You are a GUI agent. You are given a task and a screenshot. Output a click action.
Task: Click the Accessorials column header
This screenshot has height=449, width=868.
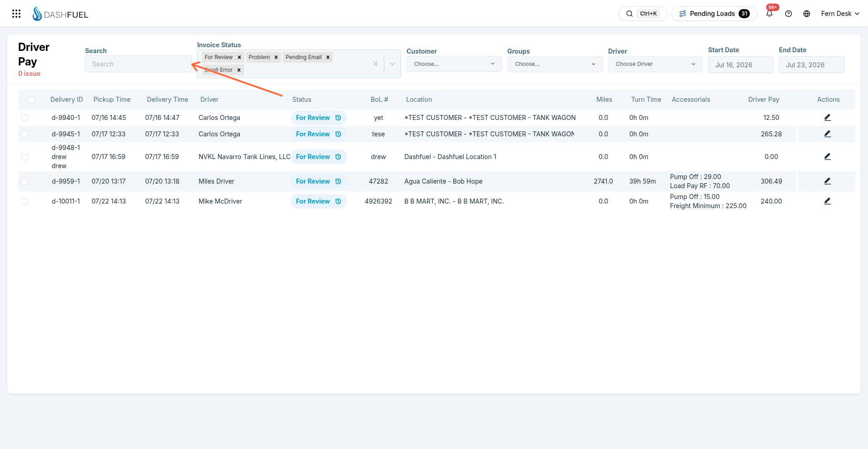pyautogui.click(x=691, y=100)
